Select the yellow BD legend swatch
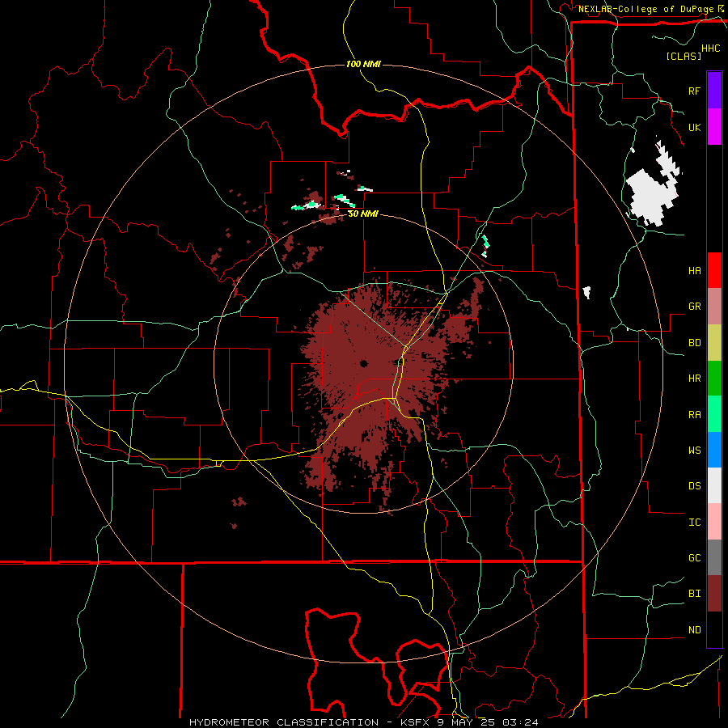This screenshot has height=728, width=728. coord(714,342)
